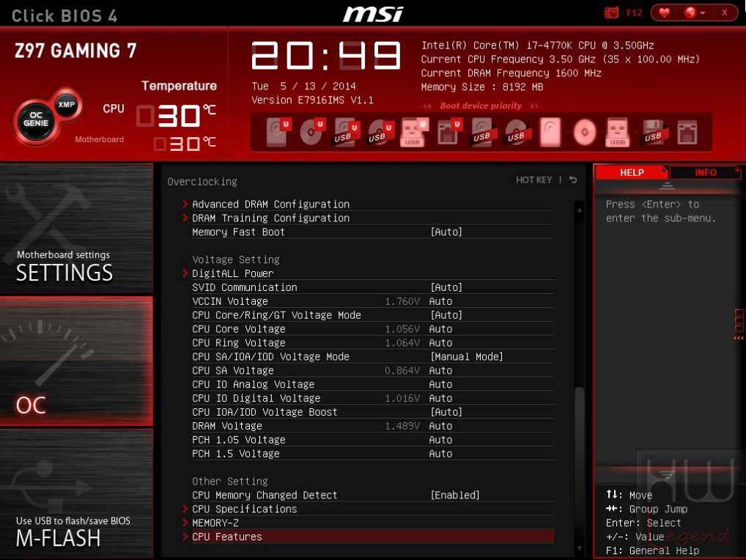Open favorites with the heart icon
Screen dimensions: 746x560
pos(664,12)
